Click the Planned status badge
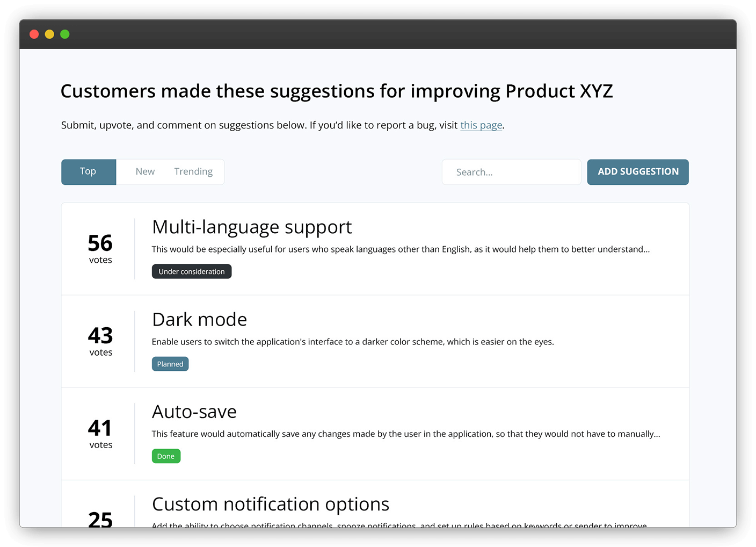Screen dimensions: 756x547 pos(170,364)
